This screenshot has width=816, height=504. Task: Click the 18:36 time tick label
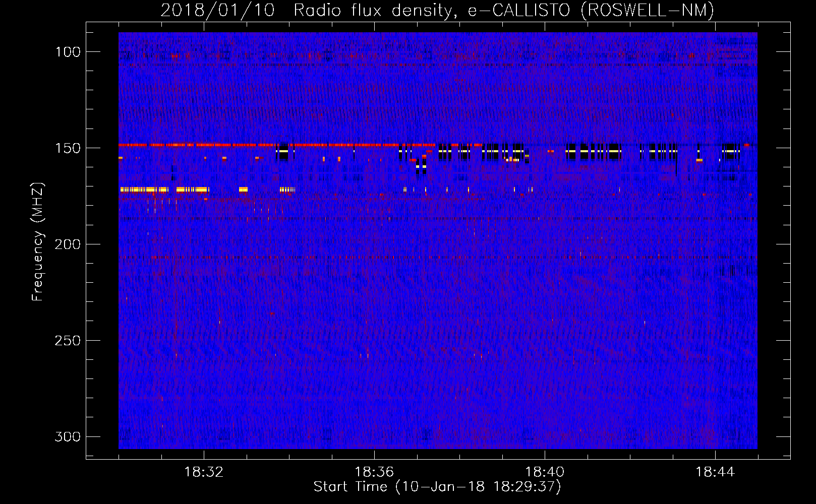tap(374, 472)
